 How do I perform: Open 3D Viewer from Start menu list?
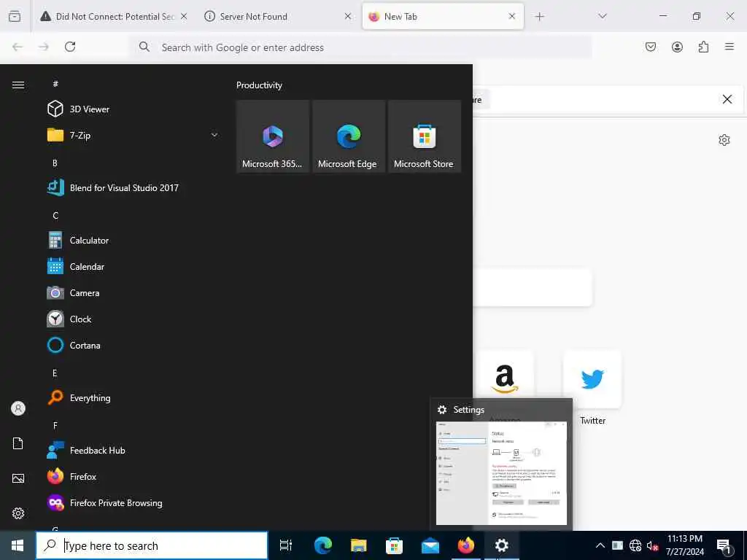click(132, 109)
